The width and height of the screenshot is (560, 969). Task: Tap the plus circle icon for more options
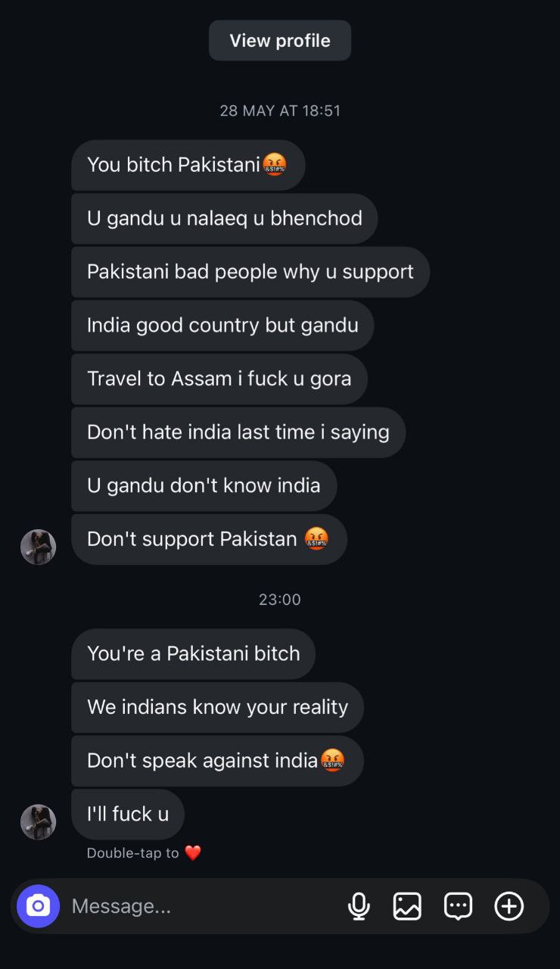(509, 906)
